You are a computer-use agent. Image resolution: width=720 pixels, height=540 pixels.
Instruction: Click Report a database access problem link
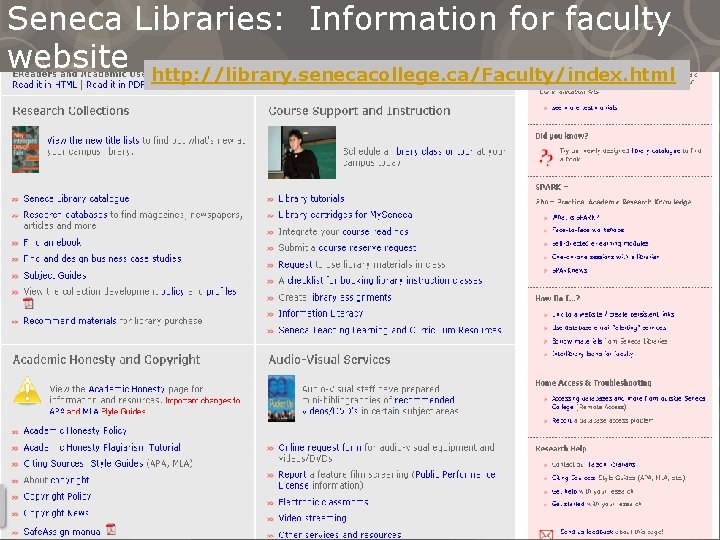coord(602,421)
